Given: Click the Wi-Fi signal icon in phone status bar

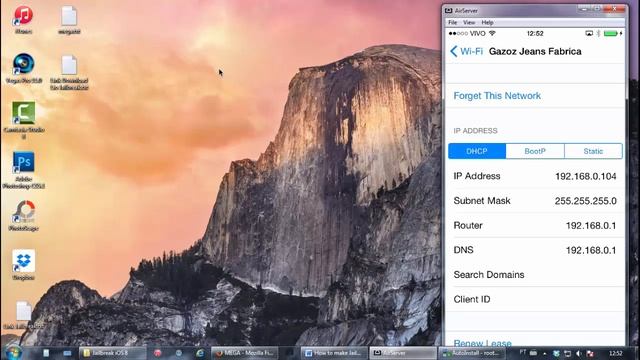Looking at the screenshot, I should pos(492,33).
